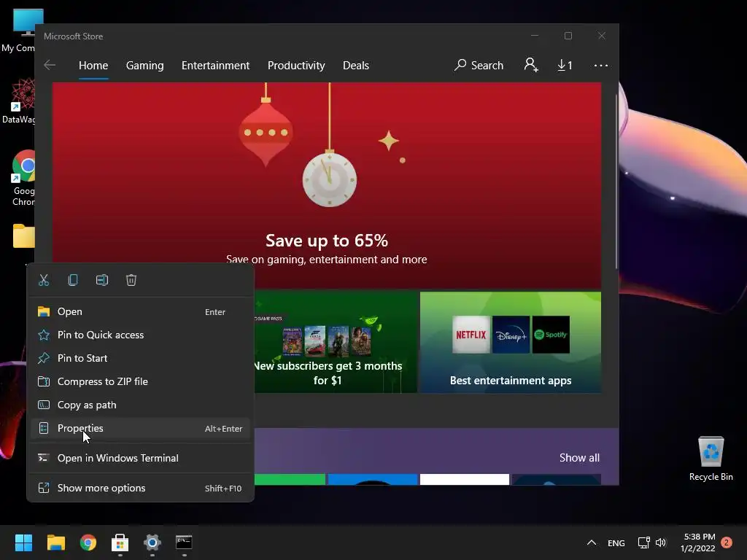Click the Microsoft Store taskbar icon

(120, 542)
